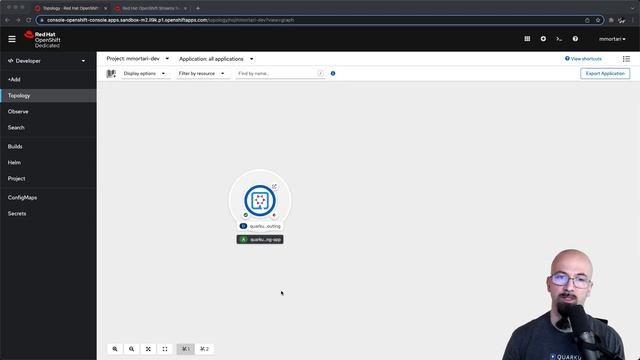Open the help question mark menu
The height and width of the screenshot is (360, 640).
tap(575, 39)
